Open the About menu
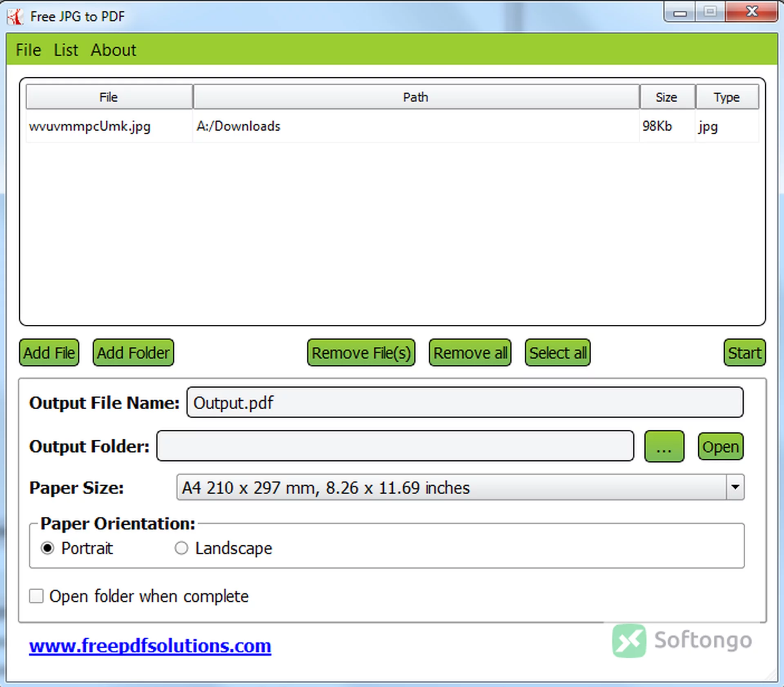The image size is (784, 687). point(114,50)
